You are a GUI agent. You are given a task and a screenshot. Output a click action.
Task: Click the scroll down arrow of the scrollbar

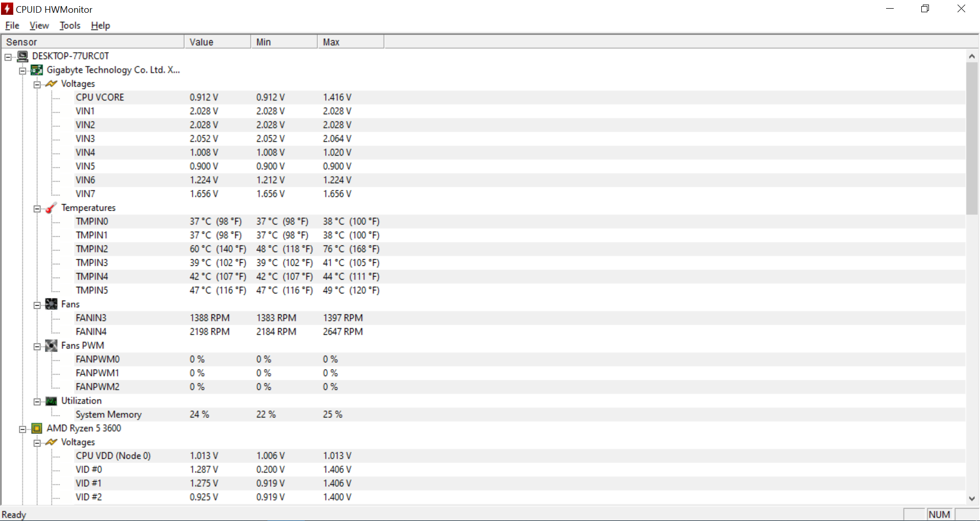(971, 499)
